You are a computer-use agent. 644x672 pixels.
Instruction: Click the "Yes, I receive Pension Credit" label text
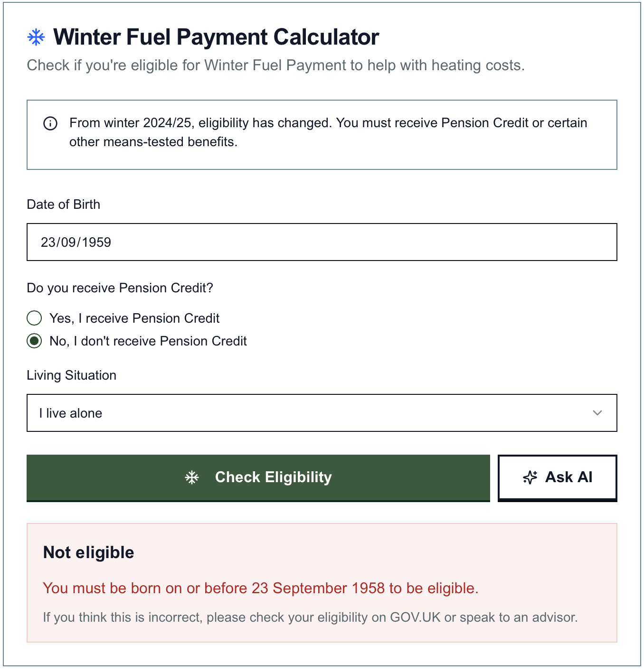click(134, 318)
